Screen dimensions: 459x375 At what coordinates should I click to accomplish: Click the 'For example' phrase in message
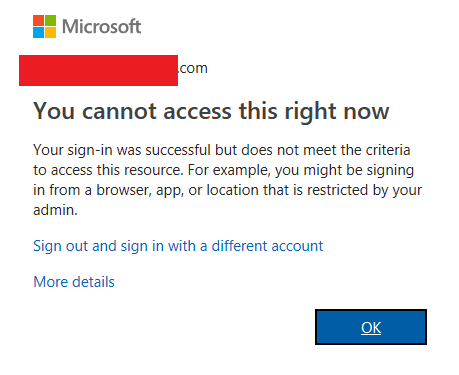pyautogui.click(x=228, y=170)
